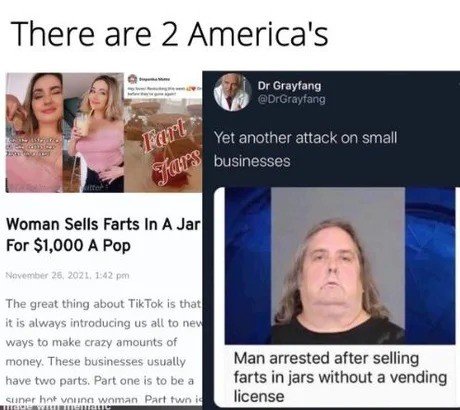This screenshot has height=410, width=460.
Task: Click the word businesses in the tweet
Action: pos(252,161)
